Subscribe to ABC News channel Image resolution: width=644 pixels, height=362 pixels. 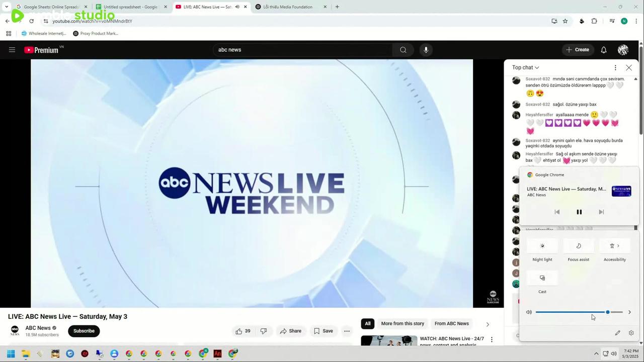tap(84, 331)
